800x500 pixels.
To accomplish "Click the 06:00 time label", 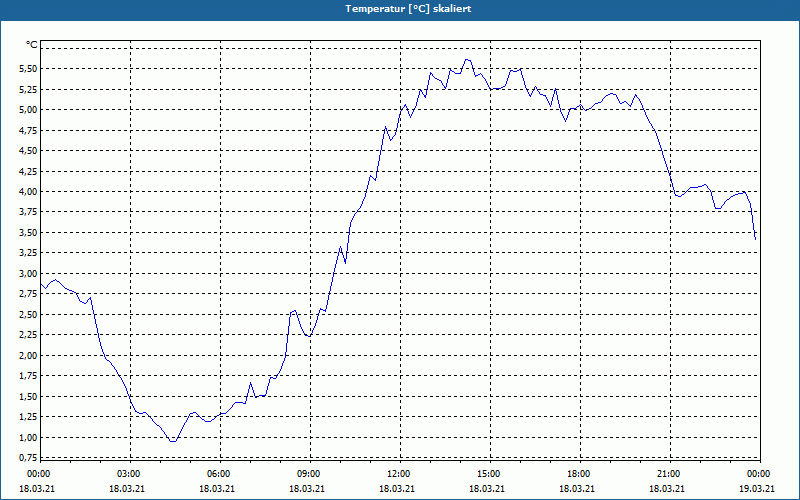I will 219,474.
